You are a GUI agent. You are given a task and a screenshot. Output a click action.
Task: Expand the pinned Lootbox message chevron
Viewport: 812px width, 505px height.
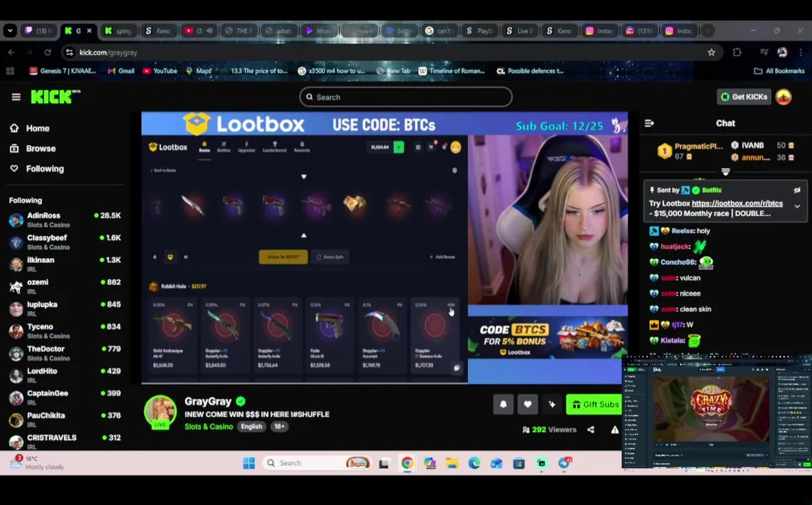[x=797, y=206]
